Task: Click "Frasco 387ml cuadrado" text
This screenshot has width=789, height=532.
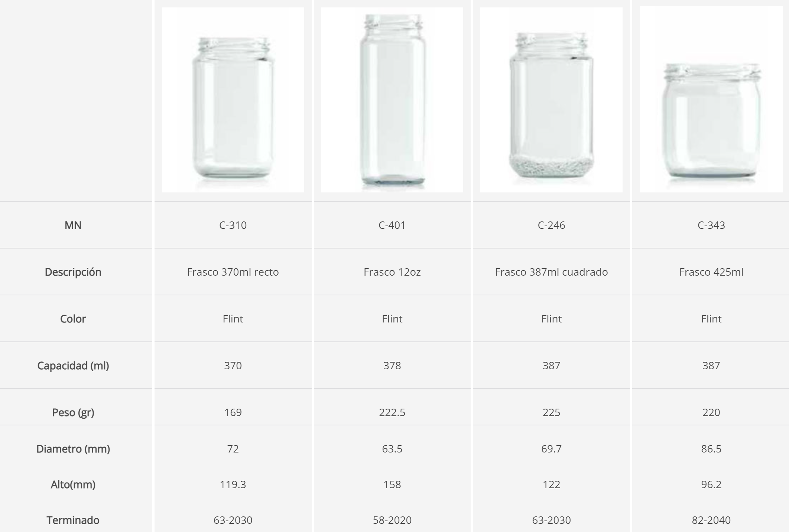Action: (x=551, y=272)
